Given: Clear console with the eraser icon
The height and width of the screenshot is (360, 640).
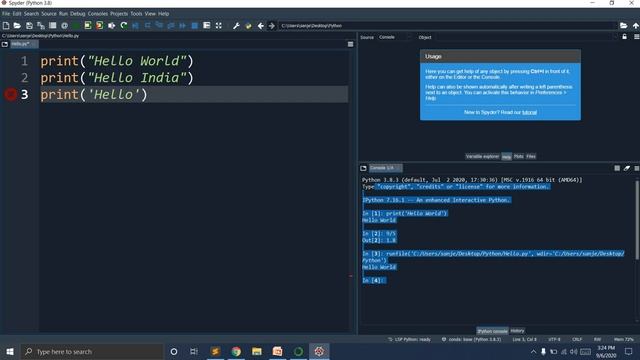Looking at the screenshot, I should [627, 168].
